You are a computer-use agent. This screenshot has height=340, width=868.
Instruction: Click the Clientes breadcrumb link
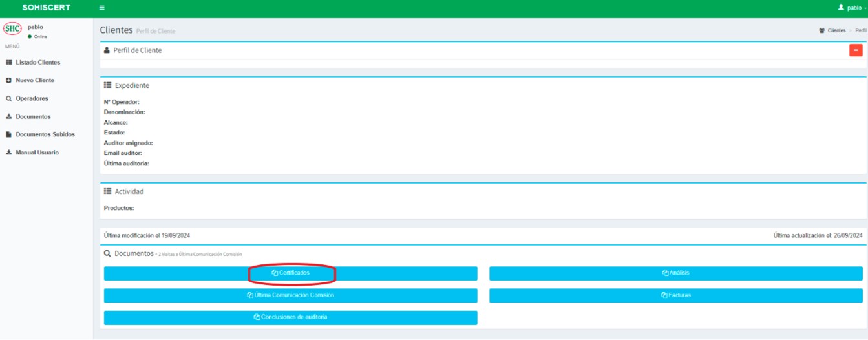[x=836, y=30]
